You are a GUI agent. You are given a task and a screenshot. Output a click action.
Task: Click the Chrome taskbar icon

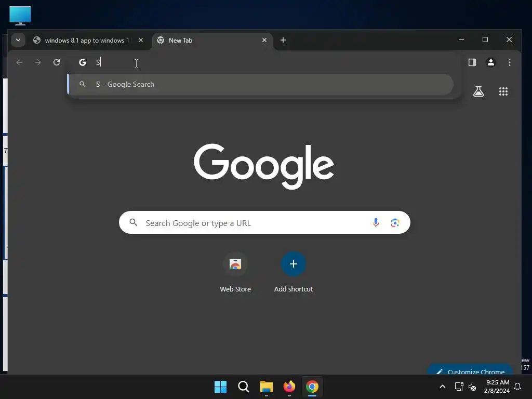click(x=312, y=387)
